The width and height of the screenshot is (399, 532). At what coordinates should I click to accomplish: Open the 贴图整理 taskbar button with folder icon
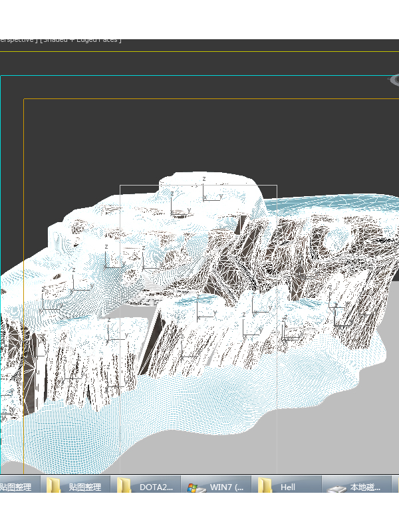[x=77, y=487]
